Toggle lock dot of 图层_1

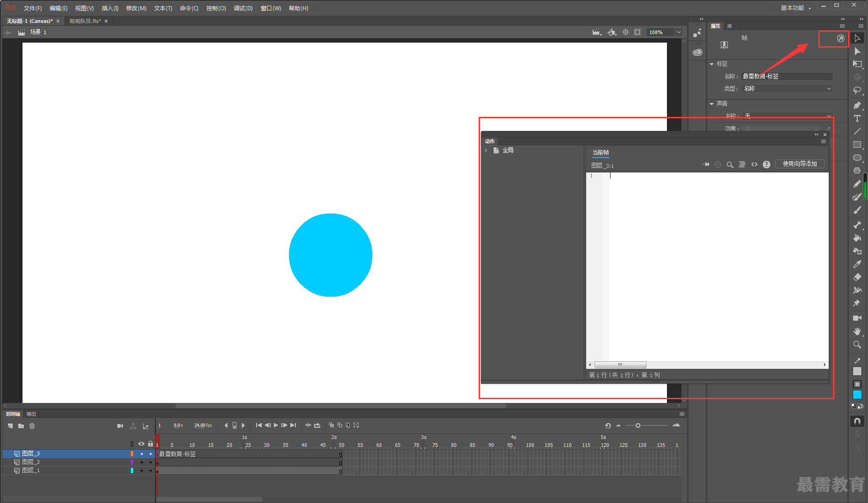point(151,471)
